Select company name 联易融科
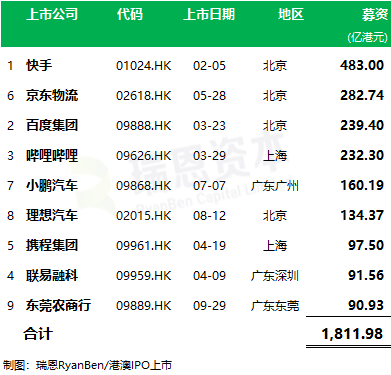The width and height of the screenshot is (391, 375). [52, 275]
